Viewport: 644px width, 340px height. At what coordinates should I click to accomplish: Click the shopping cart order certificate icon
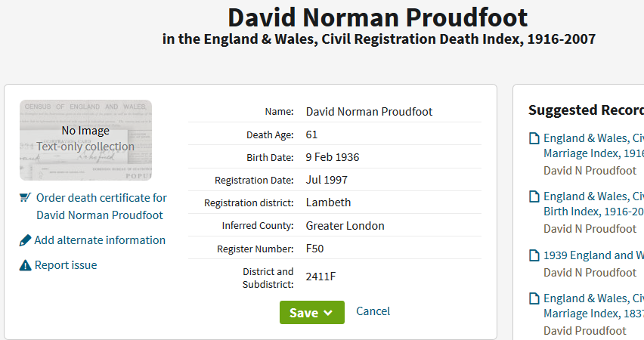[25, 198]
